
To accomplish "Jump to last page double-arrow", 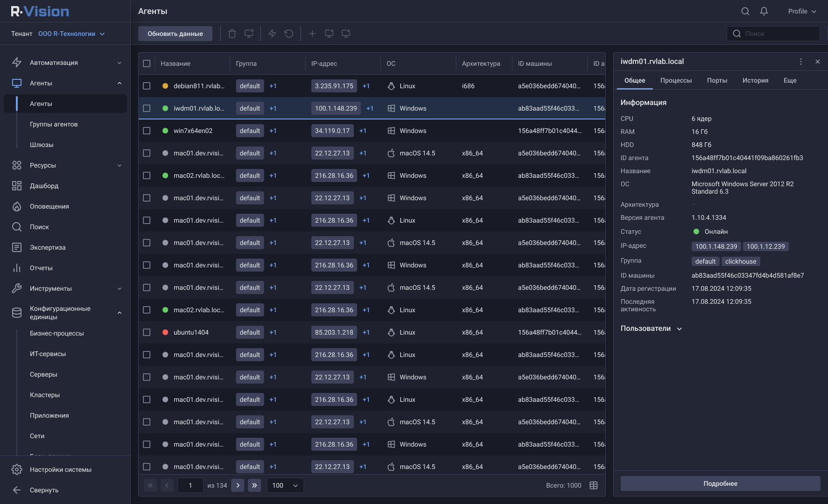I will pos(255,485).
